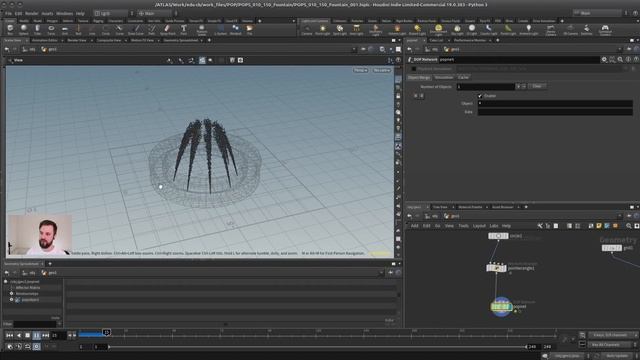Select the Sphere shelf tool
The image size is (640, 360).
point(24,29)
